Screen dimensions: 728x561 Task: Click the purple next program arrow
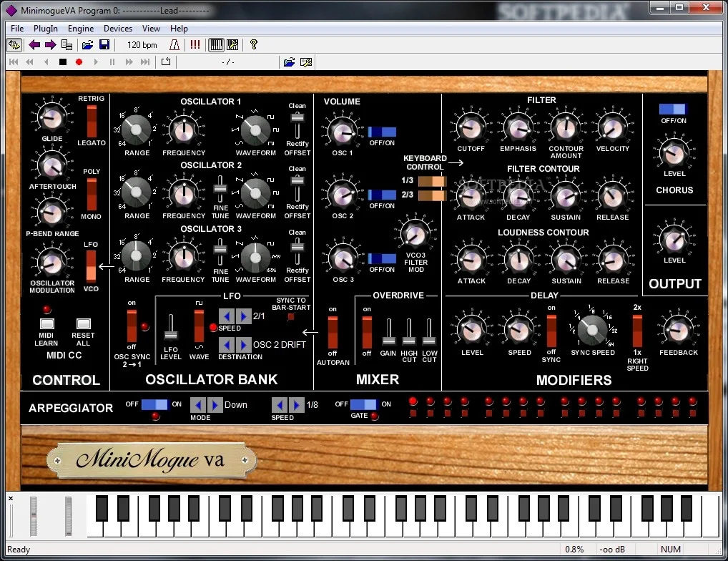pos(50,45)
